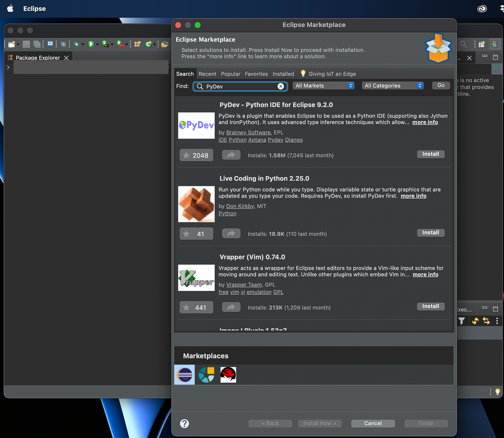Click the Cancel button
Image resolution: width=504 pixels, height=438 pixels.
[x=373, y=424]
